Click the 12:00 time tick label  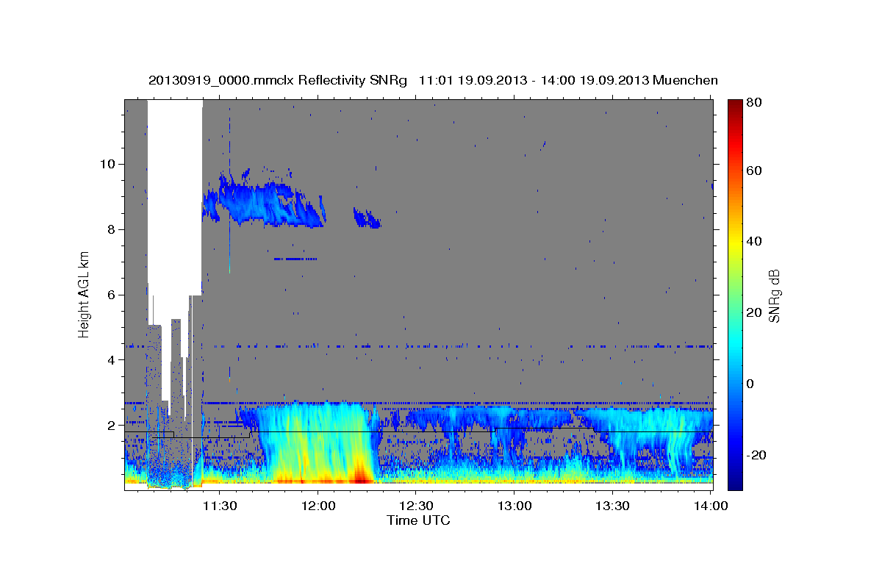point(318,506)
